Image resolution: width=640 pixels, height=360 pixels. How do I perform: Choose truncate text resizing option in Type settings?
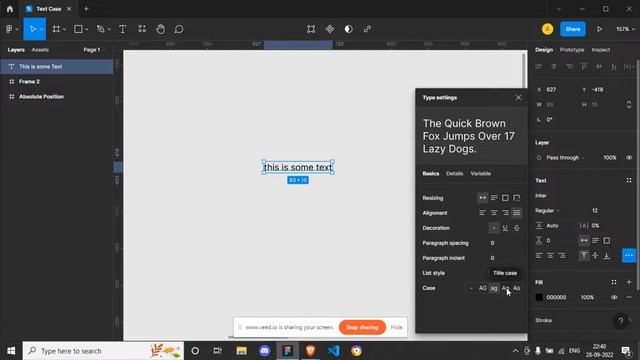pos(517,198)
